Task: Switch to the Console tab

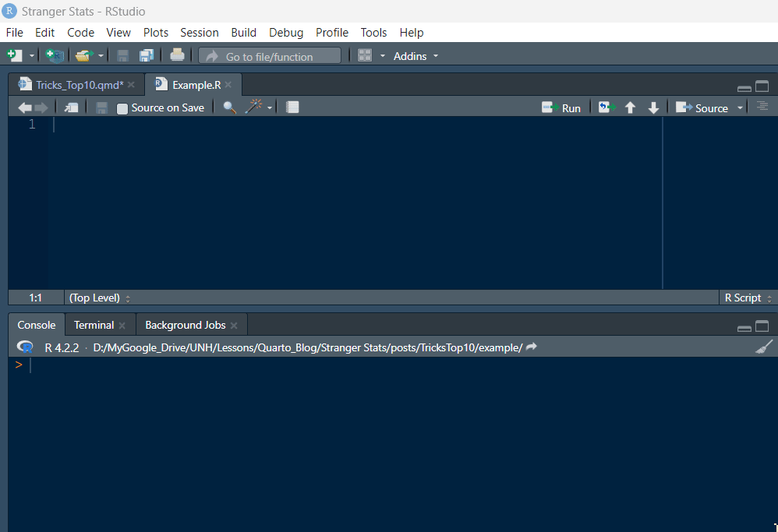Action: pyautogui.click(x=37, y=325)
